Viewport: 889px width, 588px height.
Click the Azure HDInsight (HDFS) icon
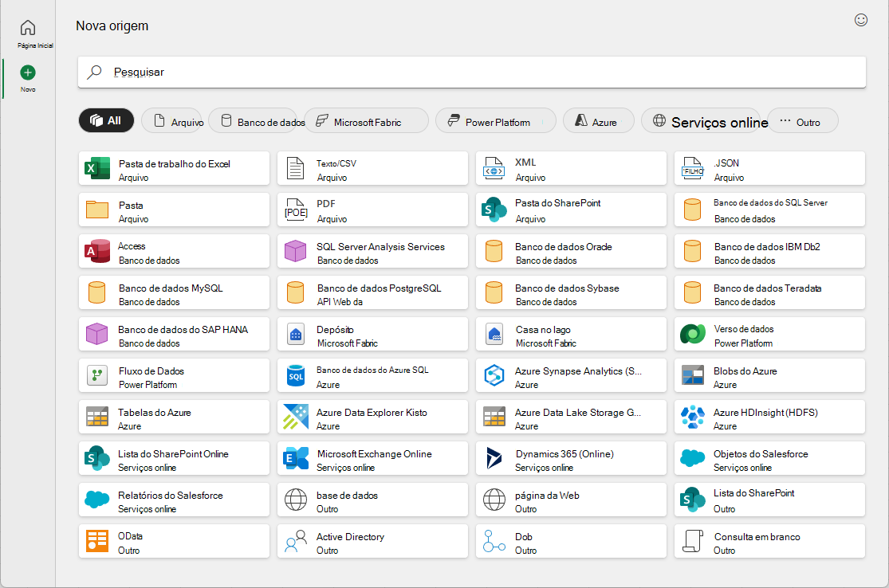coord(692,417)
